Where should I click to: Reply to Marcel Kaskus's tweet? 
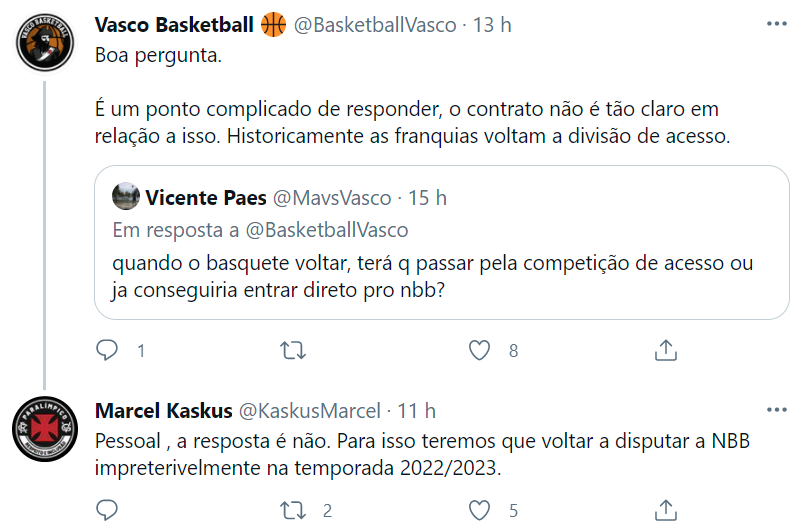[x=107, y=510]
